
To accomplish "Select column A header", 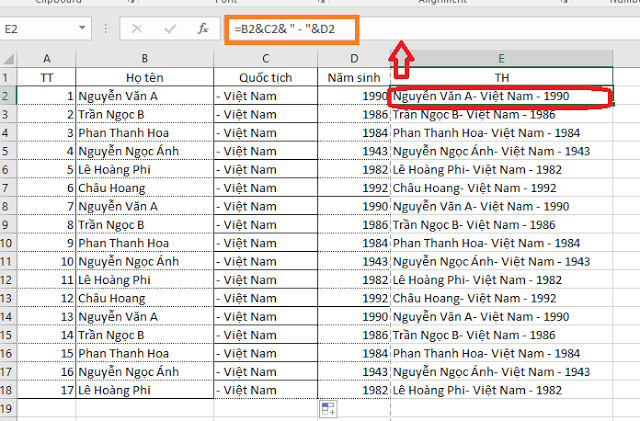I will [47, 59].
